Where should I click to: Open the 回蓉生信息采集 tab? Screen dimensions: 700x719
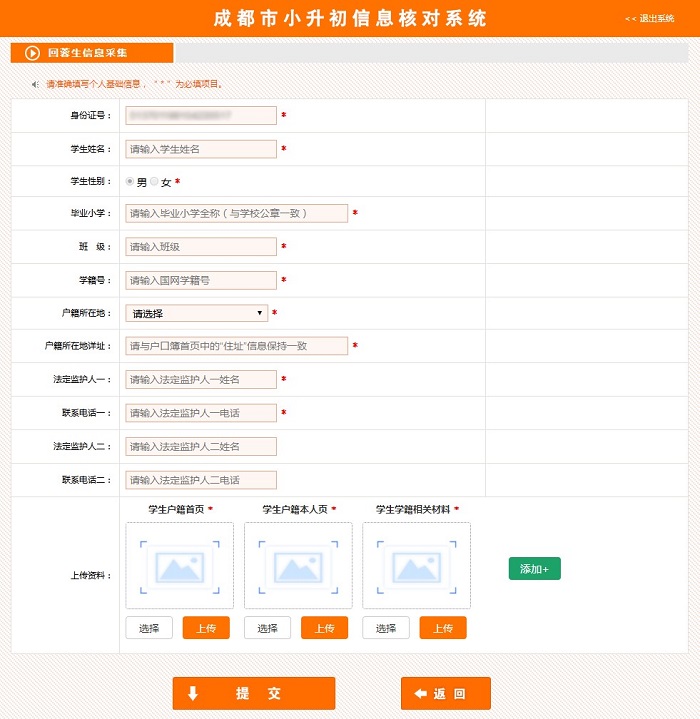(92, 53)
